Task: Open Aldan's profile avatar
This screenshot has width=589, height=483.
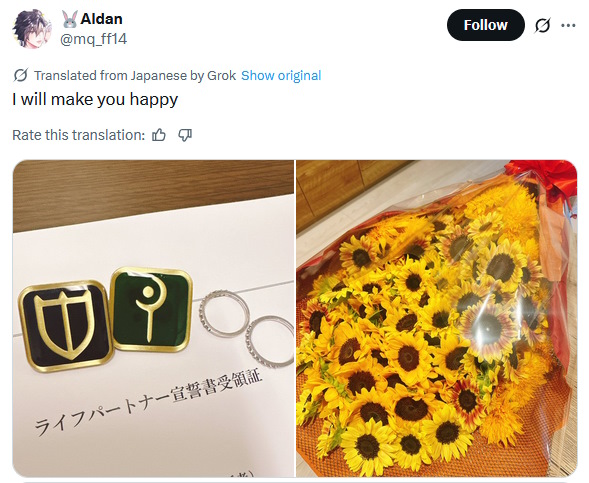Action: coord(31,29)
